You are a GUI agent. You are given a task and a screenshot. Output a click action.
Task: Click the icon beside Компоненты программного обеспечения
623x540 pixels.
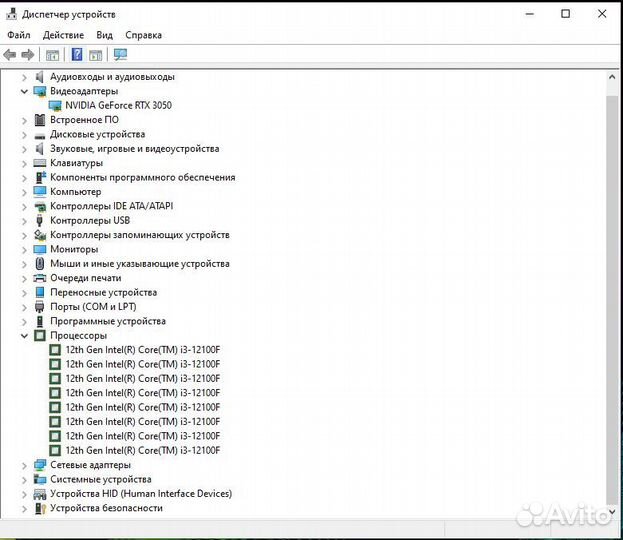(x=41, y=177)
